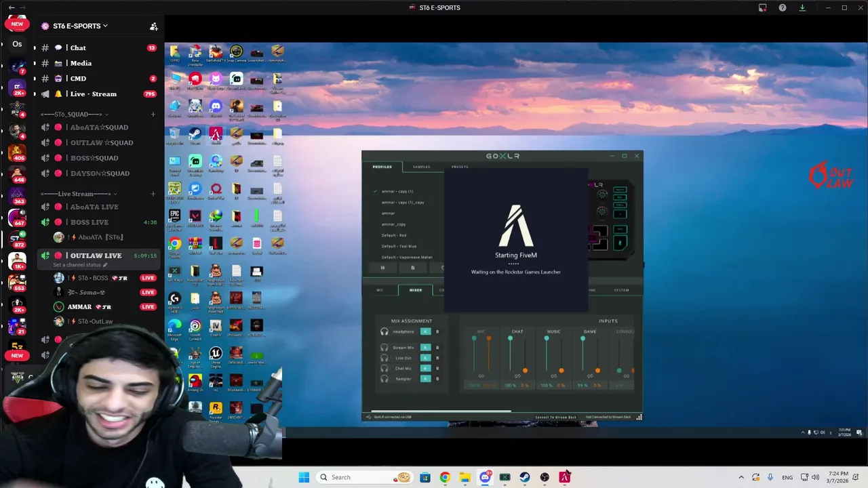Adjust the GAME input teal fader
The image size is (868, 488).
point(583,338)
